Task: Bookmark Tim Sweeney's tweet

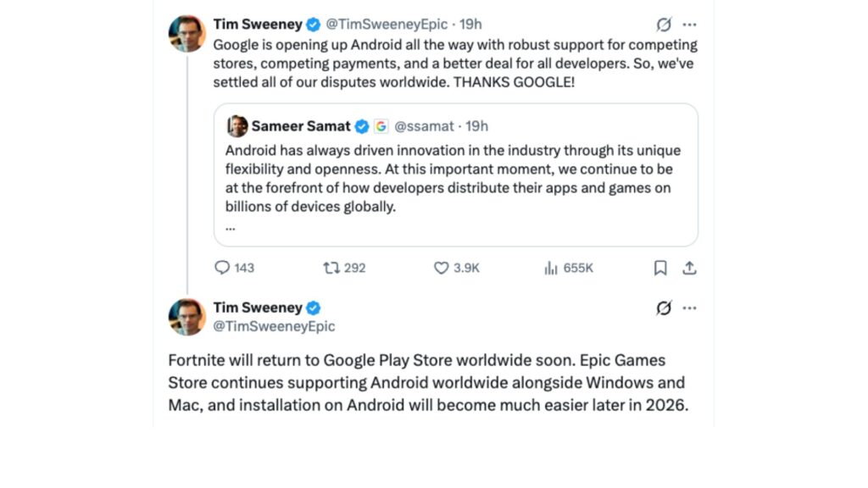Action: coord(660,268)
